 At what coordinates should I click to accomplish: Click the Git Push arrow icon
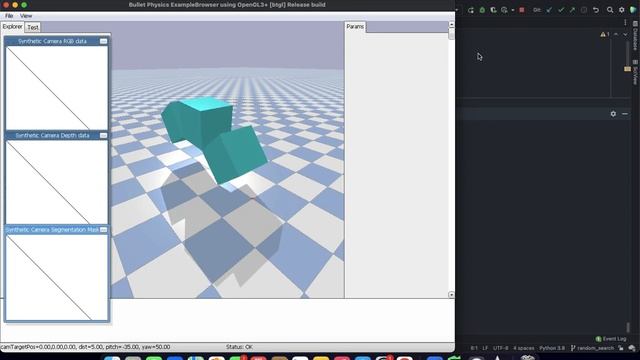(572, 10)
